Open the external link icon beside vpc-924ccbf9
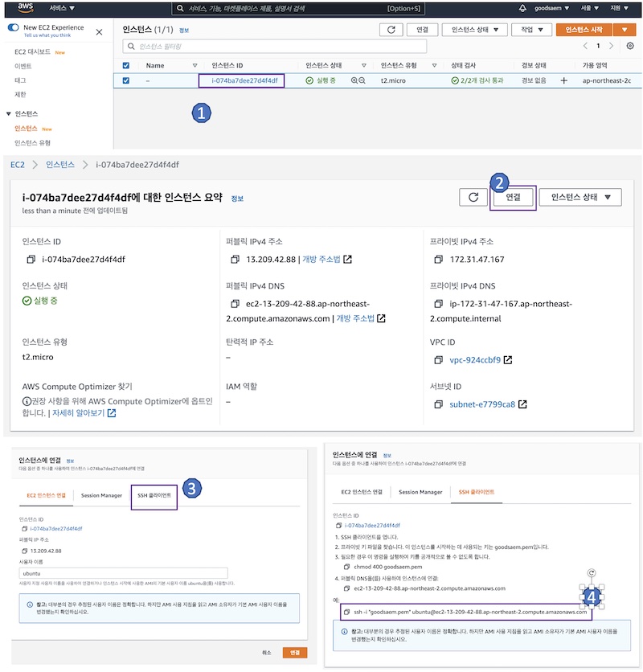 click(x=508, y=360)
